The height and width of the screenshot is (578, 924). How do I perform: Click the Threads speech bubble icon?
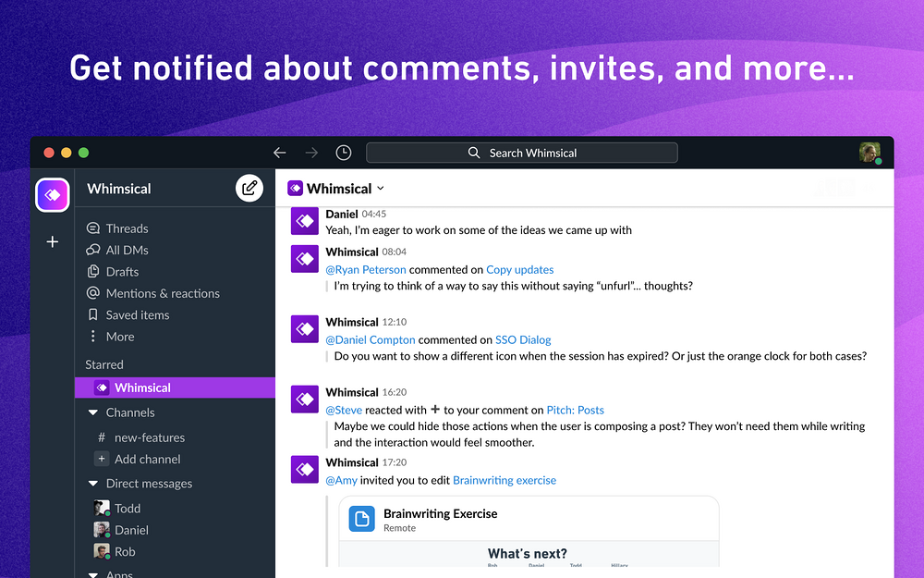(93, 228)
